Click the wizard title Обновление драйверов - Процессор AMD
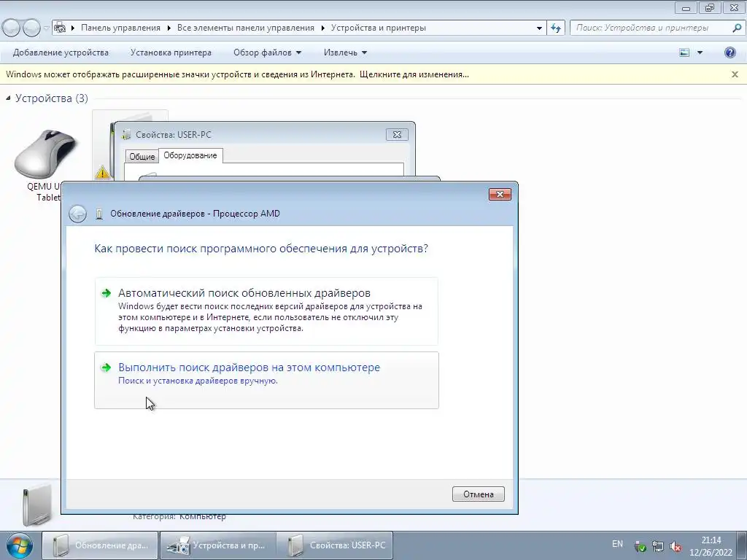 click(x=195, y=214)
